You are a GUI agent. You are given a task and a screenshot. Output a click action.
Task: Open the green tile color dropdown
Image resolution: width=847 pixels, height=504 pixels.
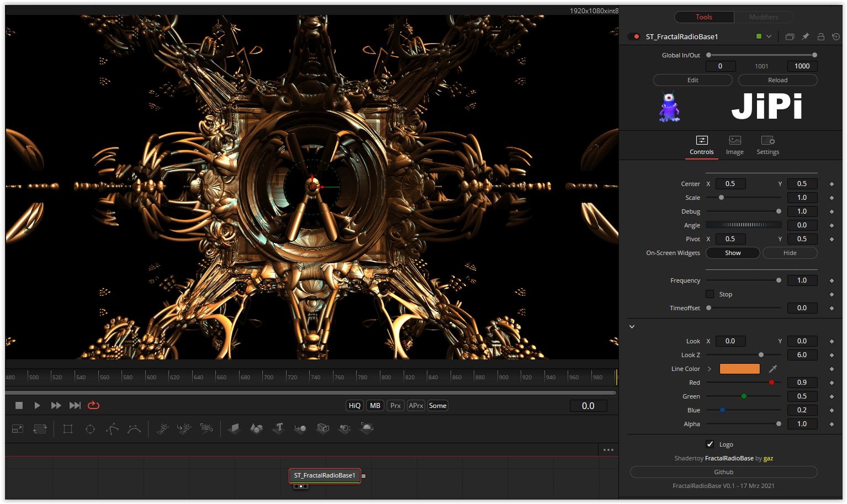769,36
